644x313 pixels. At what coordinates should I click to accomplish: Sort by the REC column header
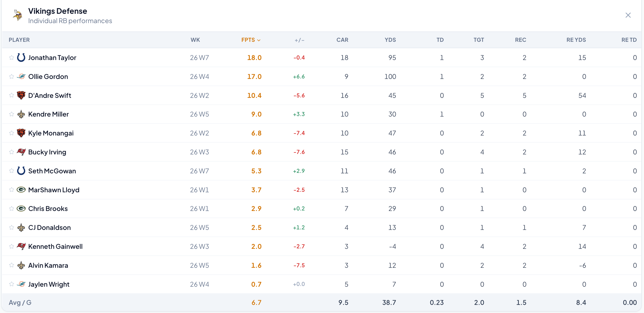(521, 40)
